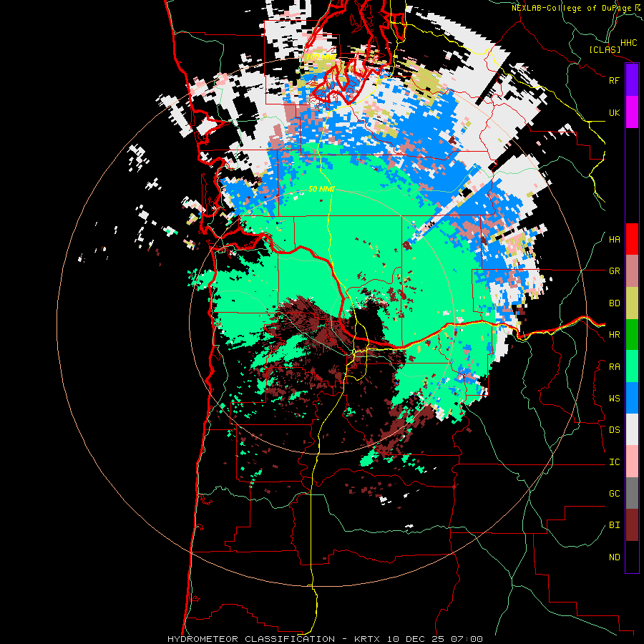Select the 'WS' legend label
Viewport: 644px width, 644px height.
(x=614, y=399)
